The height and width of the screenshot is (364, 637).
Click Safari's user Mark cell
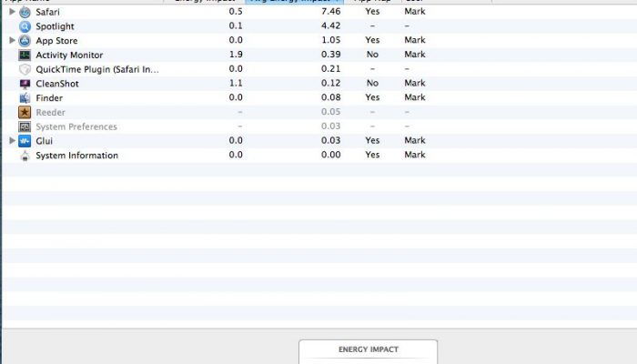(x=415, y=11)
